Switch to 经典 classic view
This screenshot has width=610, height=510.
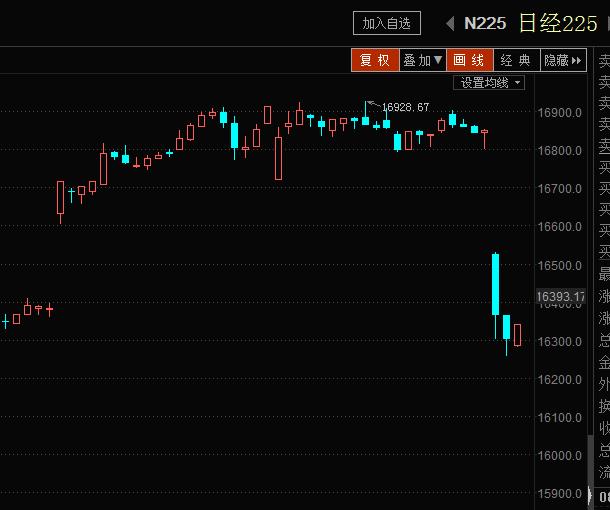point(516,61)
